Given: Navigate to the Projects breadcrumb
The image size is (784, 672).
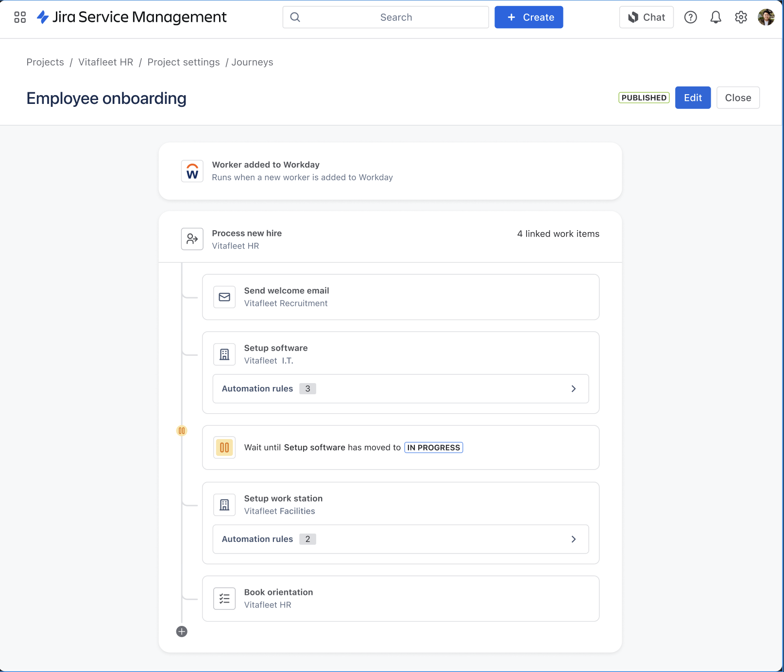Looking at the screenshot, I should point(45,62).
